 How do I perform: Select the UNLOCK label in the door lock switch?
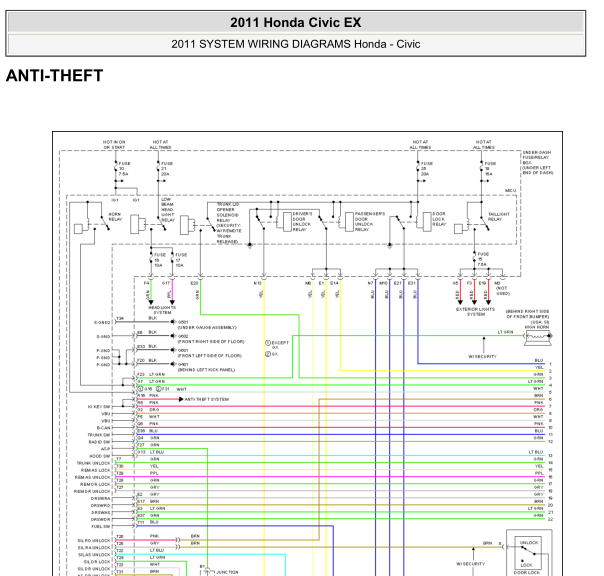528,542
